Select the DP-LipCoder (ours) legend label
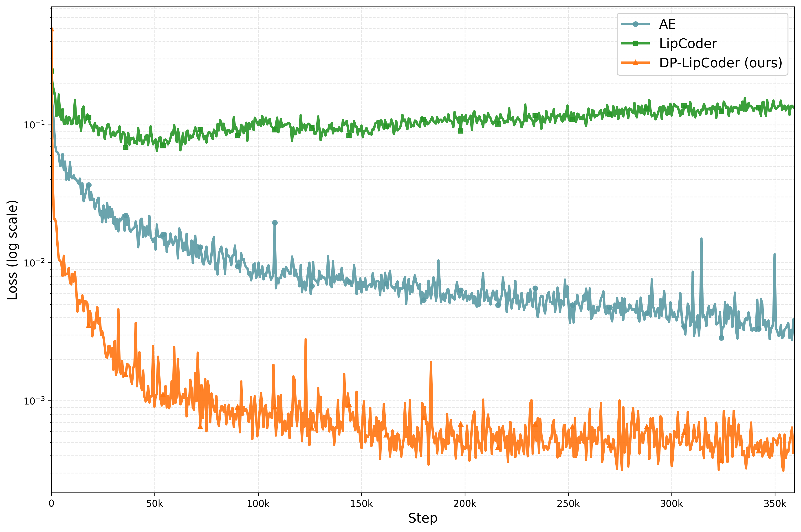 (x=721, y=63)
